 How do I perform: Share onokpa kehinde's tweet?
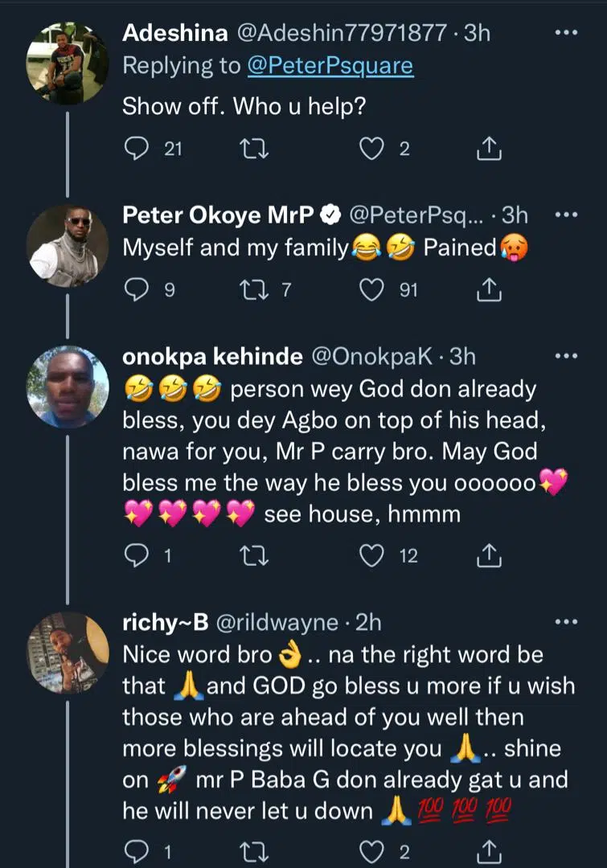click(x=489, y=555)
